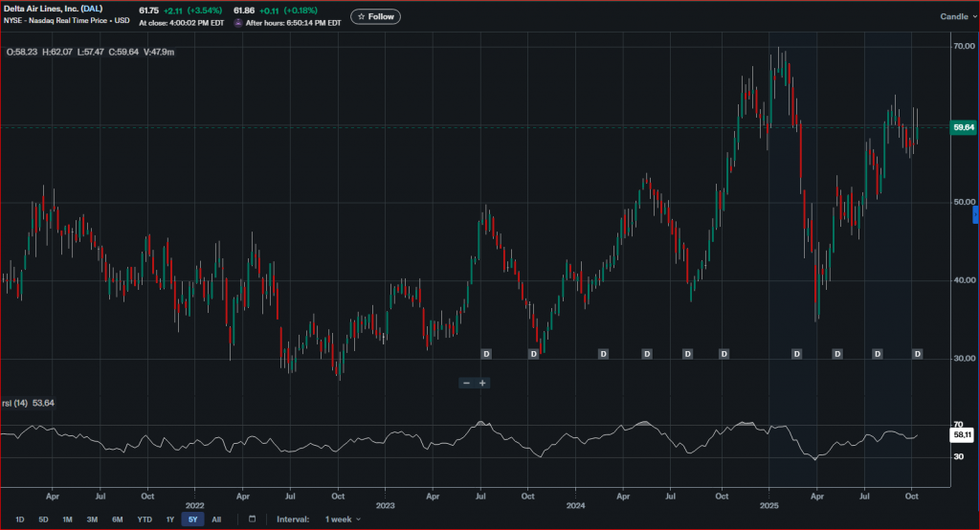The image size is (980, 530).
Task: Click the after hours moon icon
Action: point(238,22)
